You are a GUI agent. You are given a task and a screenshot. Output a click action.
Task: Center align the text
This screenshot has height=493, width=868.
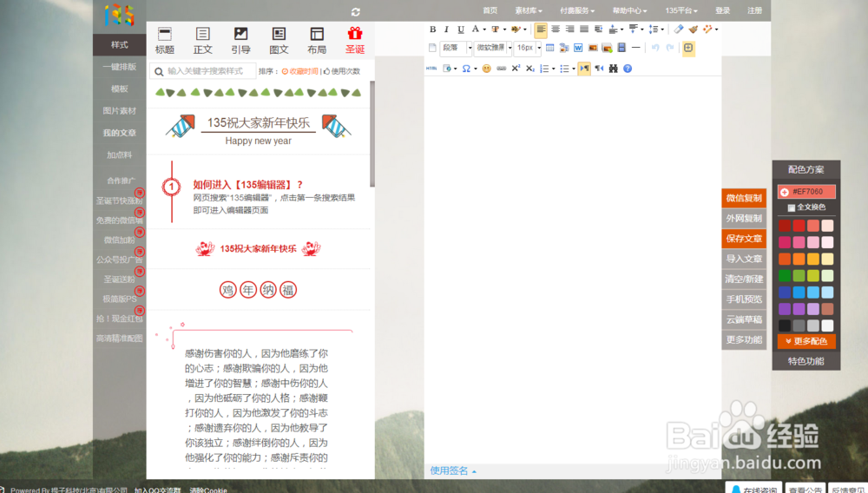556,30
